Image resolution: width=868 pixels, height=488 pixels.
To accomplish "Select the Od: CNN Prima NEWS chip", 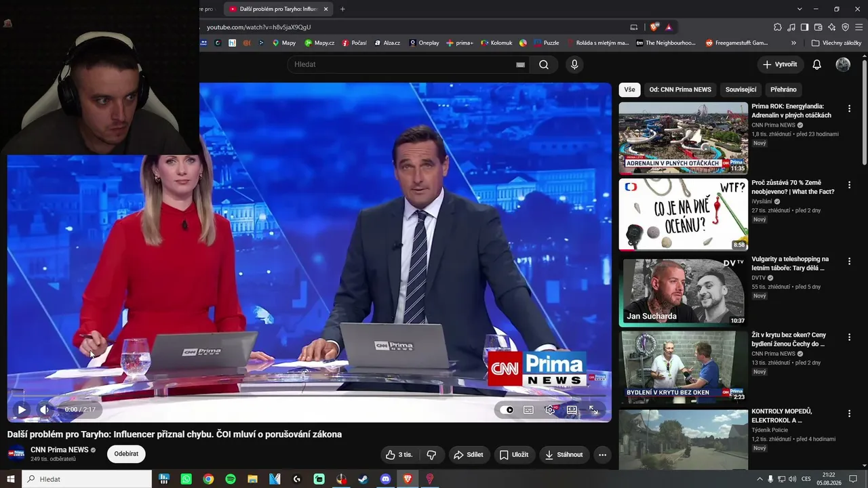I will (x=680, y=89).
